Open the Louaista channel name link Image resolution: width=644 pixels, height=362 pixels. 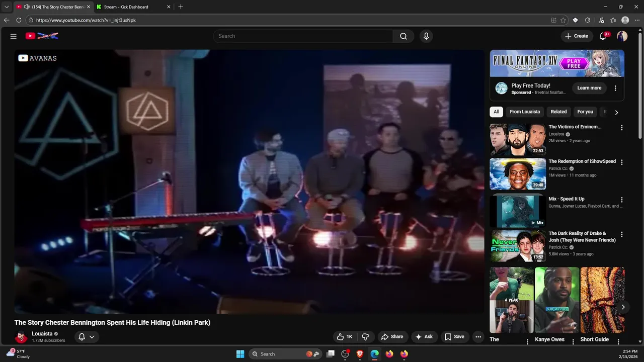[42, 334]
